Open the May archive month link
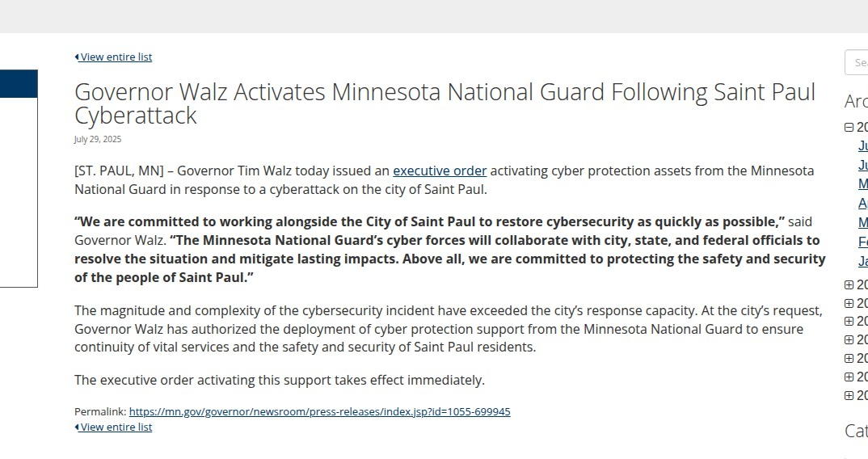868x459 pixels. pyautogui.click(x=863, y=184)
